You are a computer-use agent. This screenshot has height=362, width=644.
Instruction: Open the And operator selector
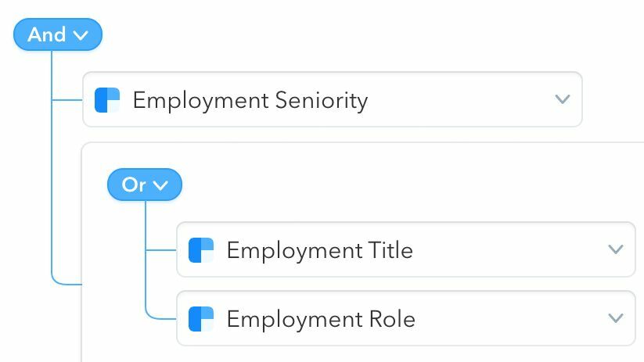click(x=58, y=34)
